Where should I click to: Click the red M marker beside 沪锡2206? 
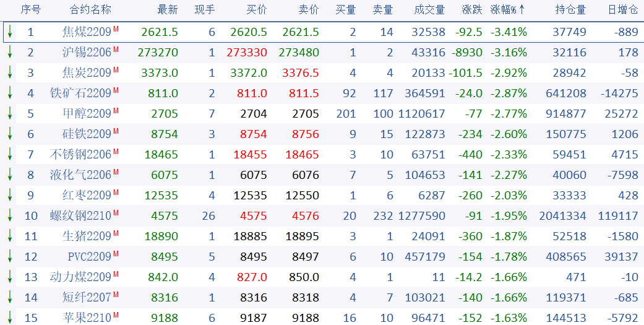coord(116,50)
